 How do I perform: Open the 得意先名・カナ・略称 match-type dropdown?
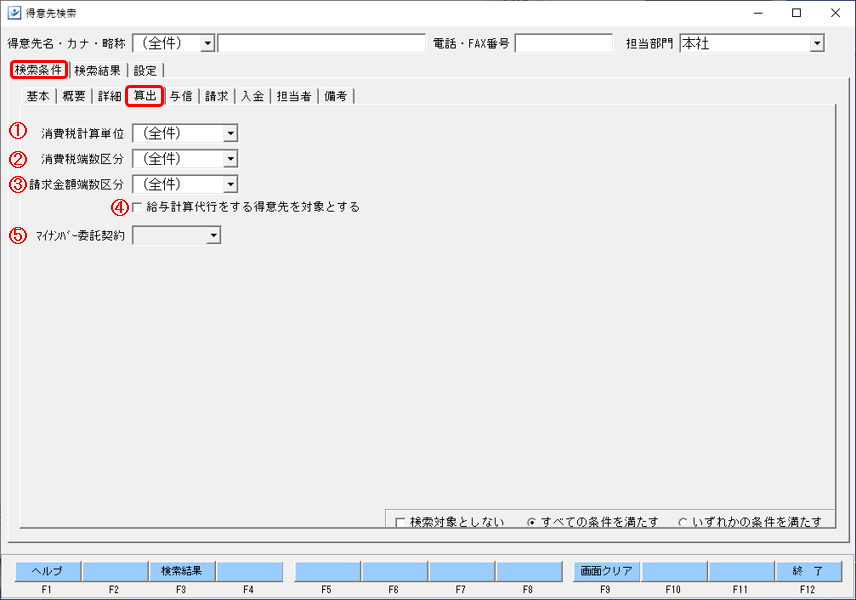207,43
